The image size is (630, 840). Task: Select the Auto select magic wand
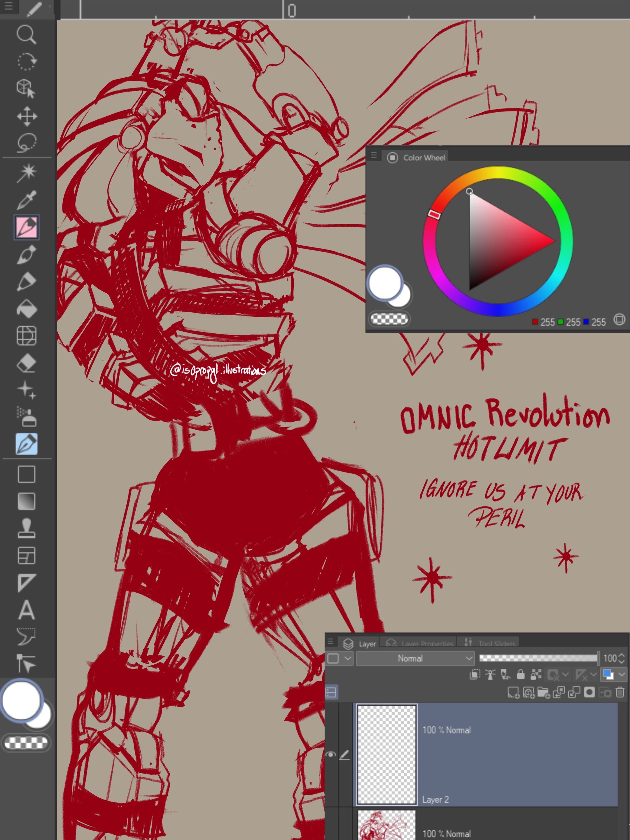[27, 173]
